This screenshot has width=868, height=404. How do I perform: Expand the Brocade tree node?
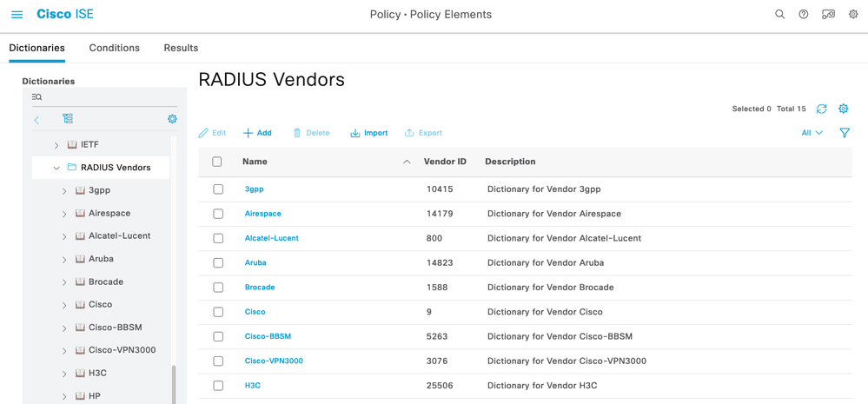pyautogui.click(x=64, y=282)
